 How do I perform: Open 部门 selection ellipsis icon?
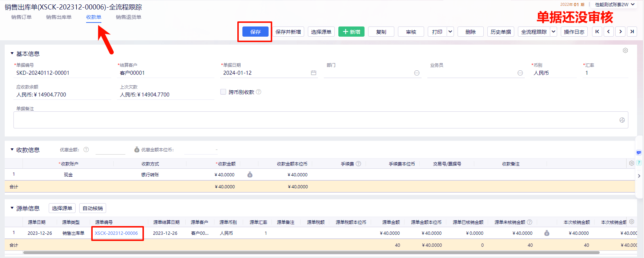417,73
